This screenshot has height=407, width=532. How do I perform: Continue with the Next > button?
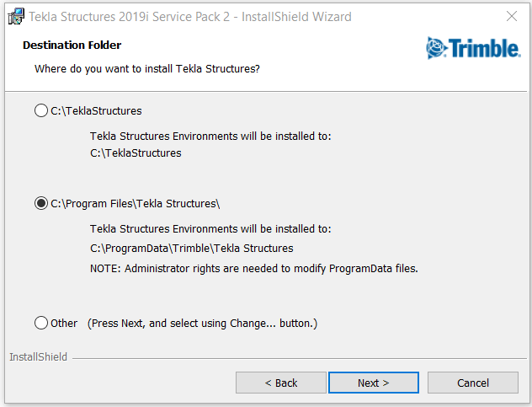click(x=374, y=383)
